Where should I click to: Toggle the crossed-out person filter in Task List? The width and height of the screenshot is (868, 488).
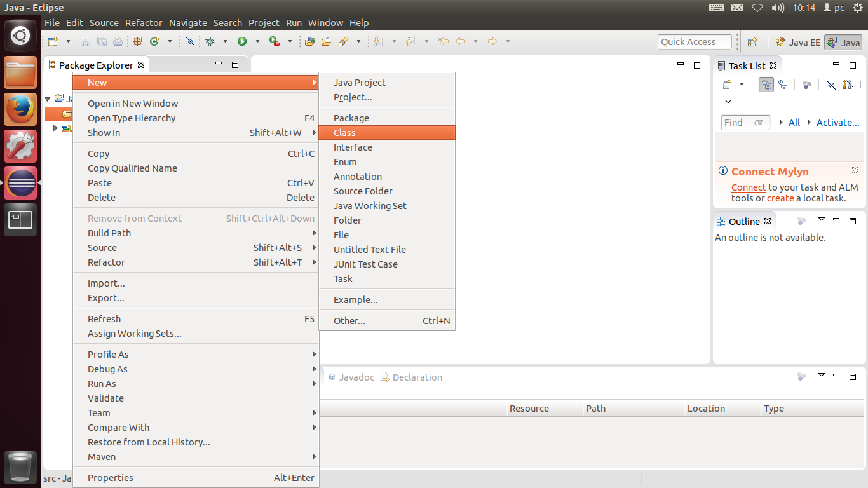click(x=848, y=85)
